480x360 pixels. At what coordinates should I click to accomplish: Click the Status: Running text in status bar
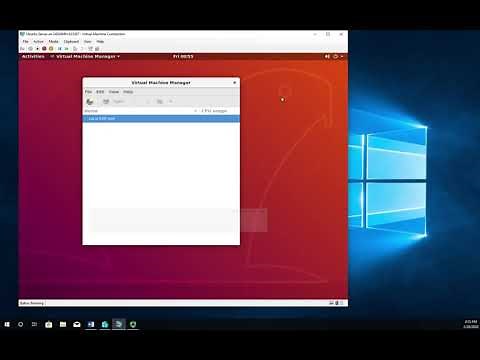pos(32,303)
